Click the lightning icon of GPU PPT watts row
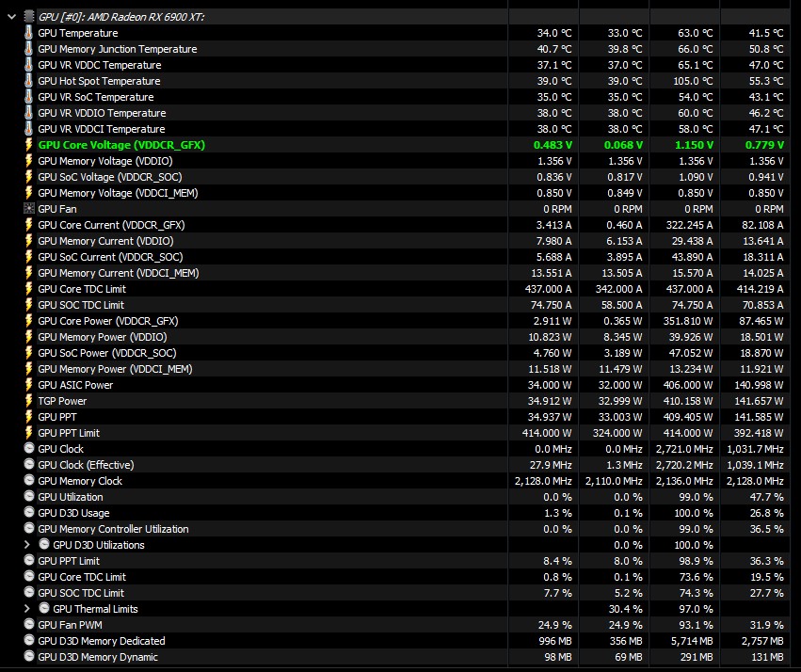 [x=28, y=417]
